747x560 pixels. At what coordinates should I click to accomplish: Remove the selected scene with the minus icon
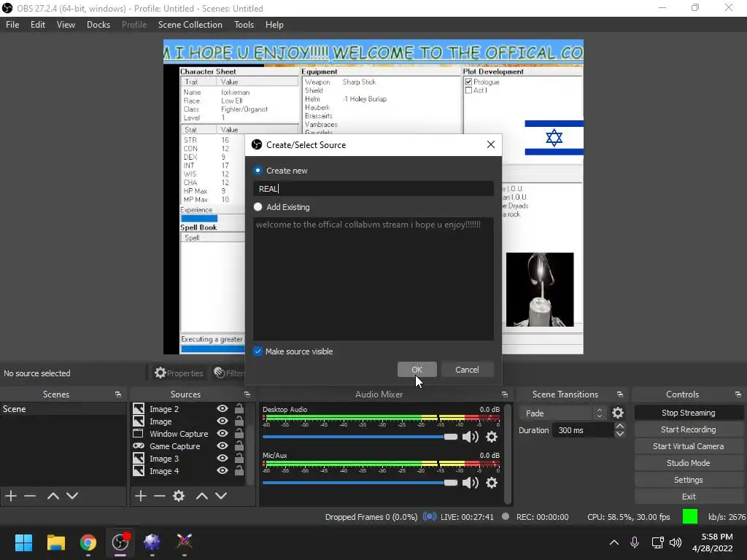[30, 496]
